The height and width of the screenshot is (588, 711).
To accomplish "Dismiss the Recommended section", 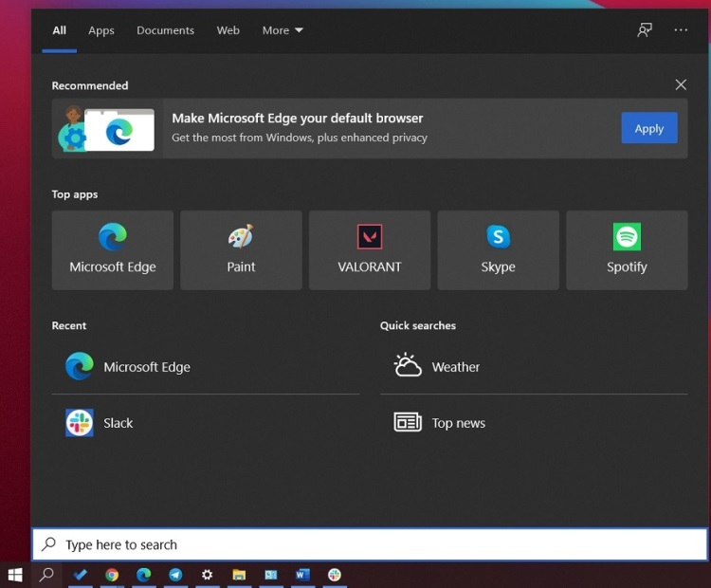I will click(x=681, y=84).
